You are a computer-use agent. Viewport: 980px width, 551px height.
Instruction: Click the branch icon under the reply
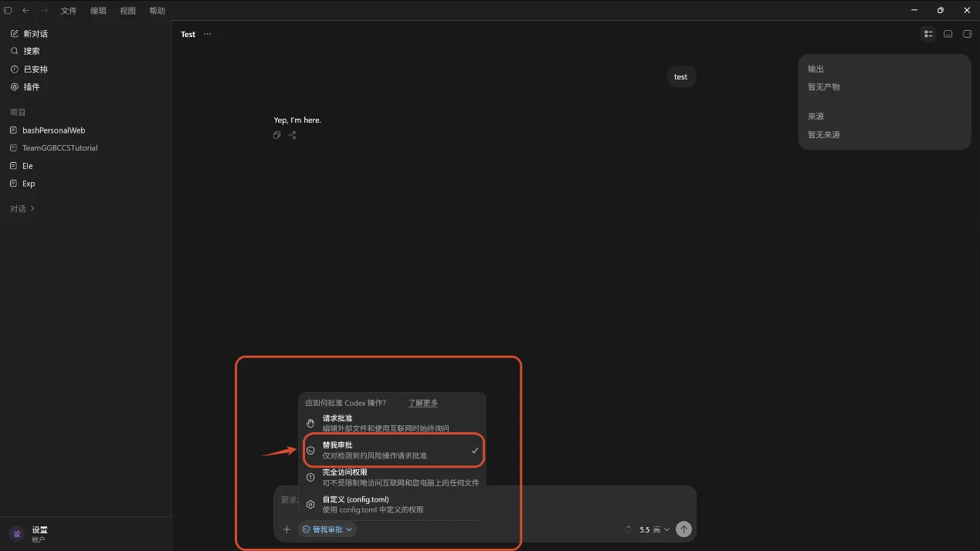(292, 136)
